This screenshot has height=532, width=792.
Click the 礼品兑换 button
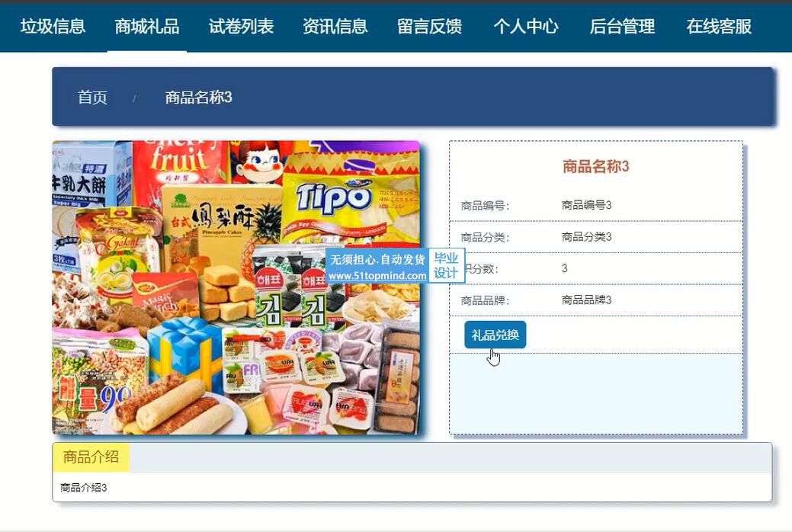tap(495, 335)
